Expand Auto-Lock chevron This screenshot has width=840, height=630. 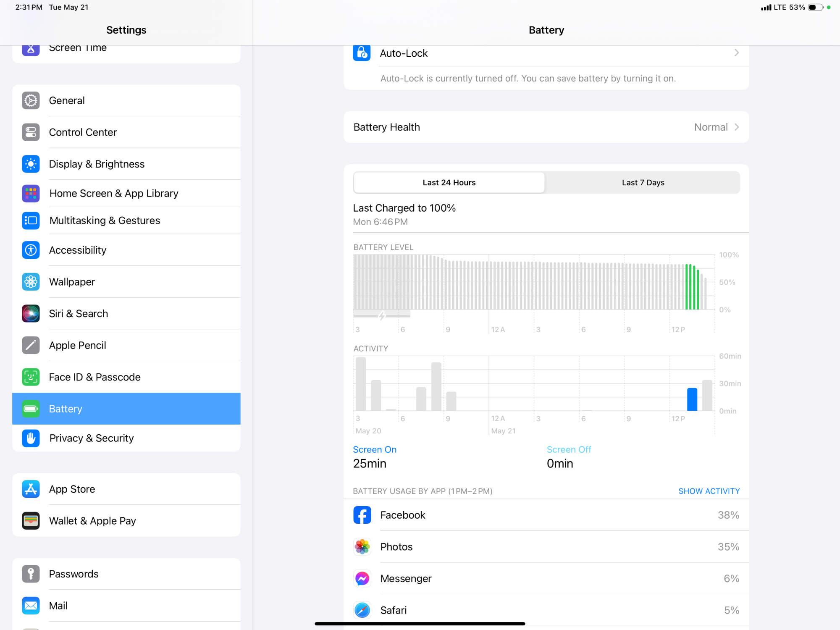tap(736, 53)
